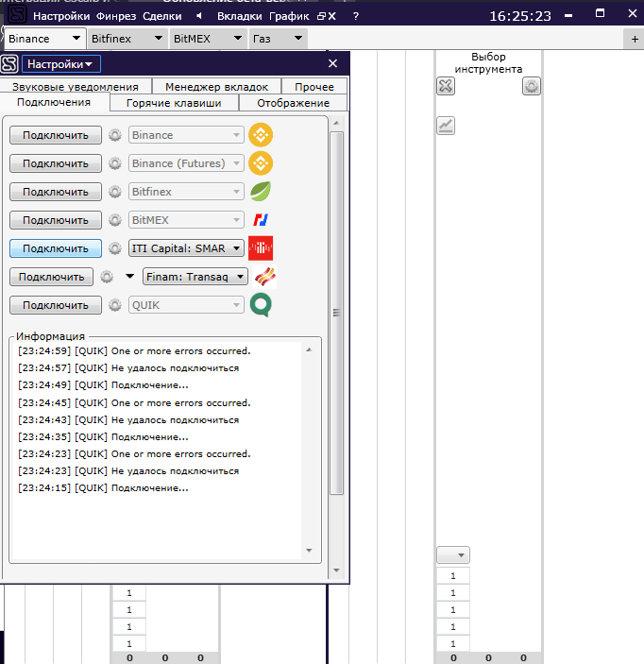Viewport: 644px width, 664px height.
Task: Click the ITI Capital red logo icon
Action: coord(261,248)
